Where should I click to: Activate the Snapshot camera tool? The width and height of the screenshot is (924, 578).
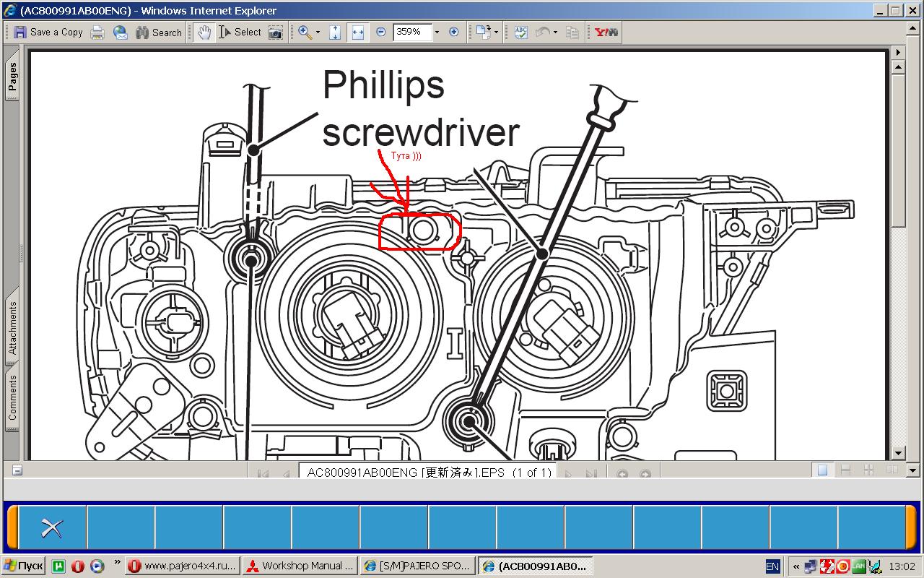pyautogui.click(x=275, y=32)
